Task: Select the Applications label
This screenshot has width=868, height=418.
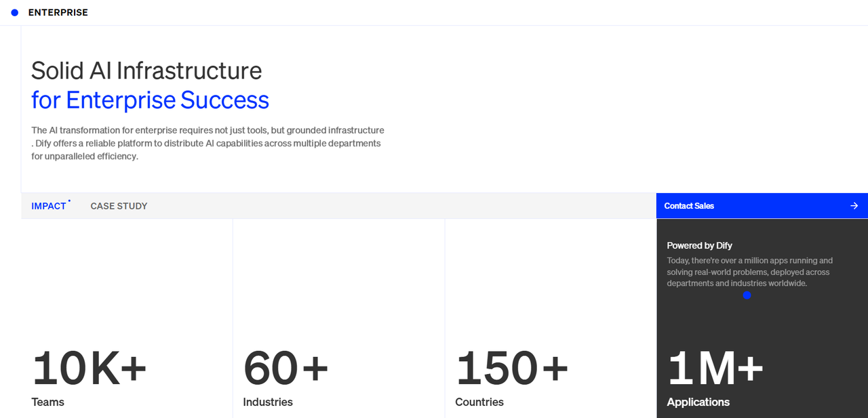Action: 698,402
